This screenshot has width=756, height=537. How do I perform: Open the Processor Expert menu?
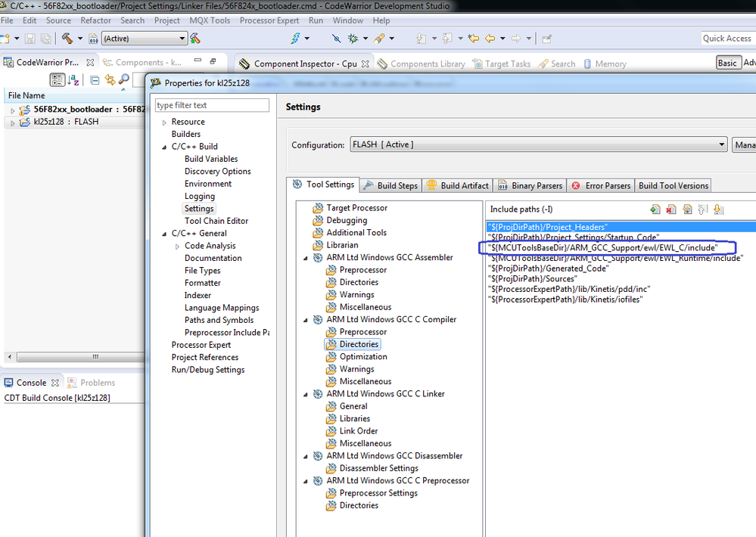click(x=269, y=20)
